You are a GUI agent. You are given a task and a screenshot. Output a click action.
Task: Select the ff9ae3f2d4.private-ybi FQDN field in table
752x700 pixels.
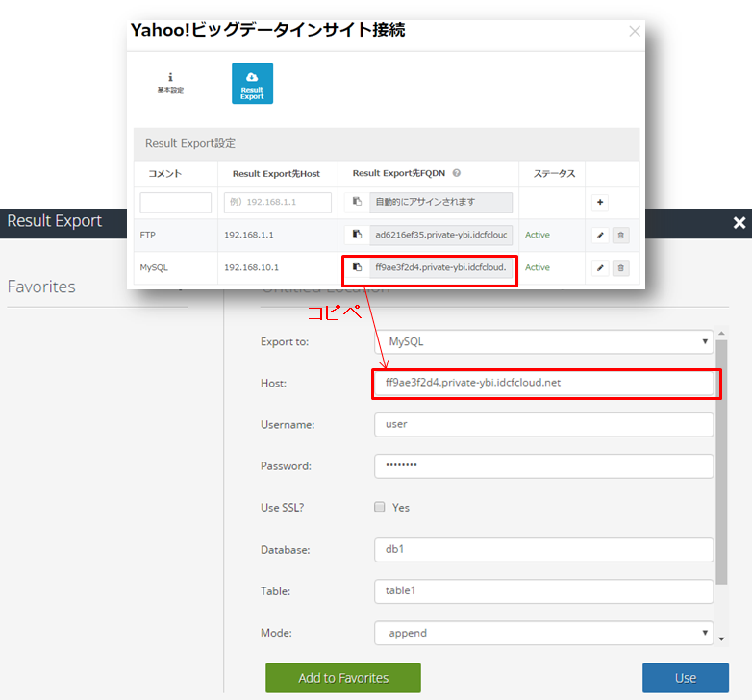click(x=440, y=267)
